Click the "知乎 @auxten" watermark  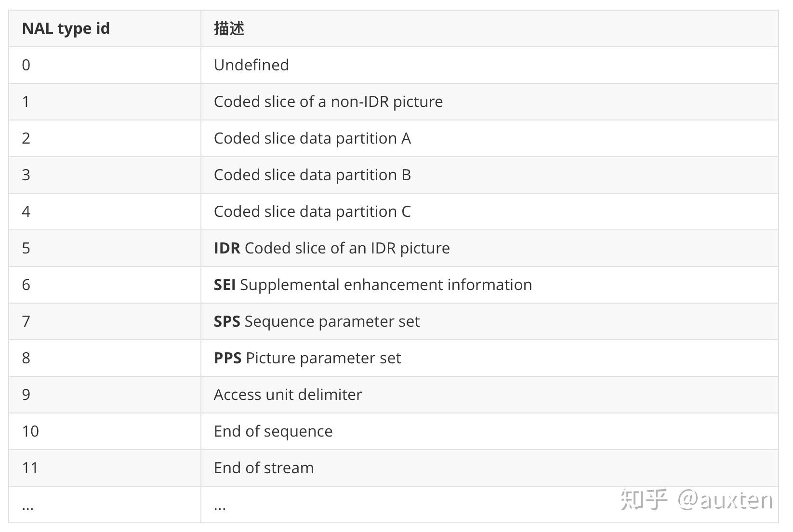696,500
